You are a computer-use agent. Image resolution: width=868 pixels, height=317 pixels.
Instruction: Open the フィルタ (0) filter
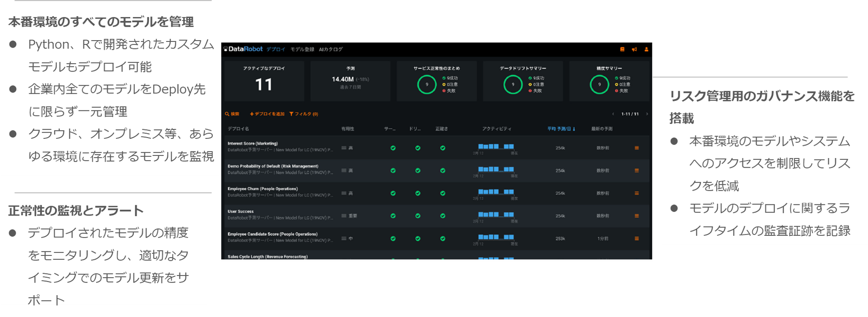pos(304,114)
